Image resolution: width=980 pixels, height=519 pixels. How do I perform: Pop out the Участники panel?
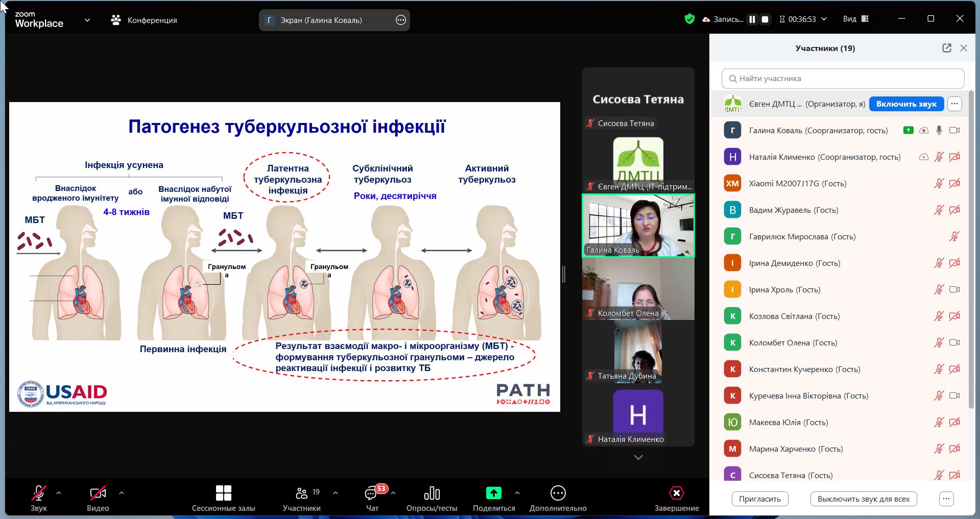coord(946,48)
